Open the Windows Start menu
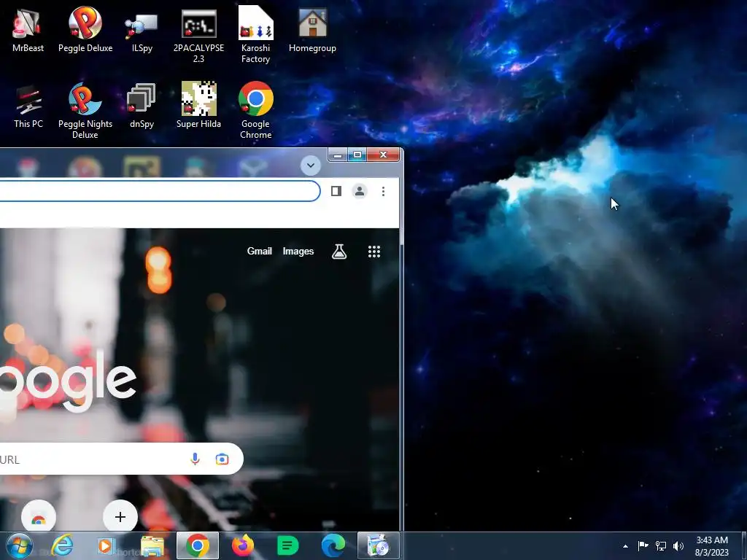This screenshot has height=560, width=747. [x=19, y=545]
